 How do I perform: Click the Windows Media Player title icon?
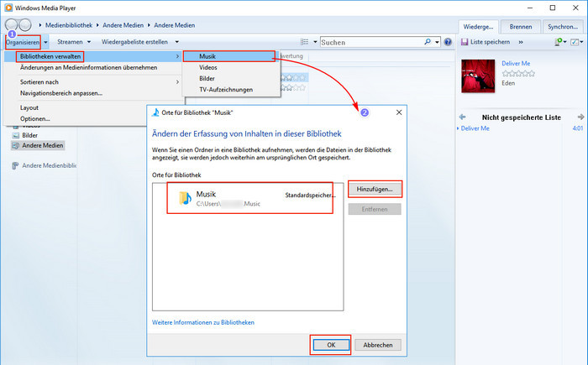coord(8,8)
